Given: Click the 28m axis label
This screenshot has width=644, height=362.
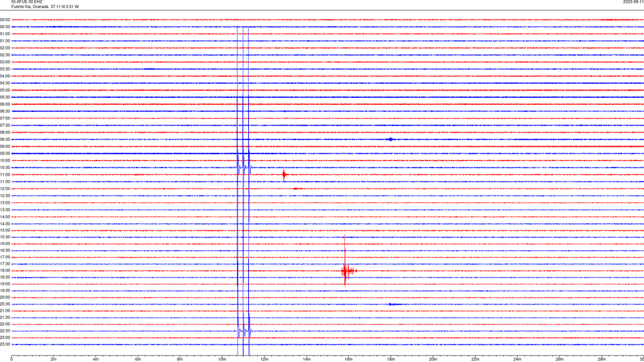Looking at the screenshot, I should pos(602,359).
